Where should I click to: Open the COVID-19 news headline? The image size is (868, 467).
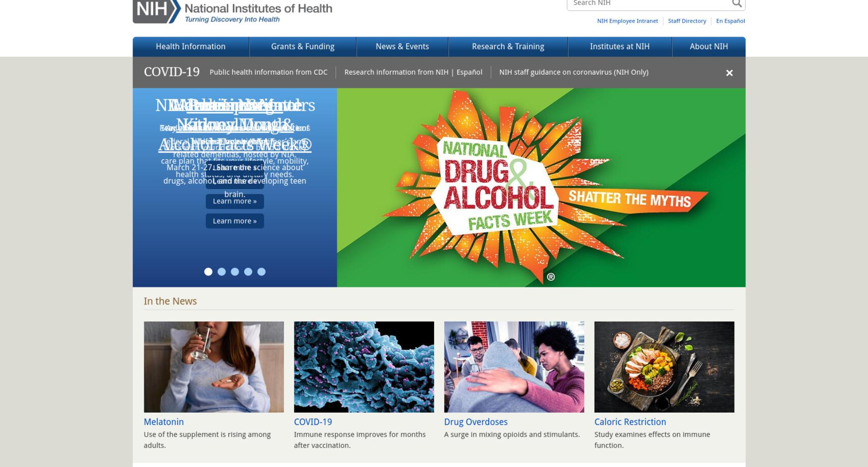313,422
